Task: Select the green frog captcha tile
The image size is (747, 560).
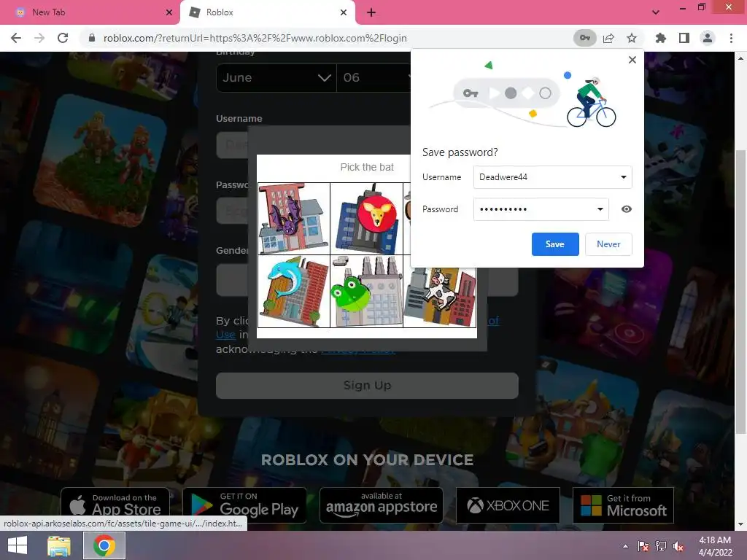Action: 366,292
